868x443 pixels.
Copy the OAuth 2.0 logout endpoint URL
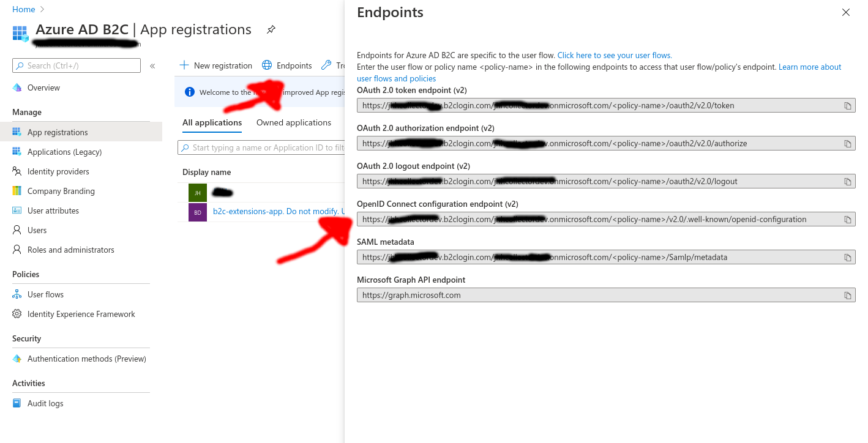click(x=848, y=182)
